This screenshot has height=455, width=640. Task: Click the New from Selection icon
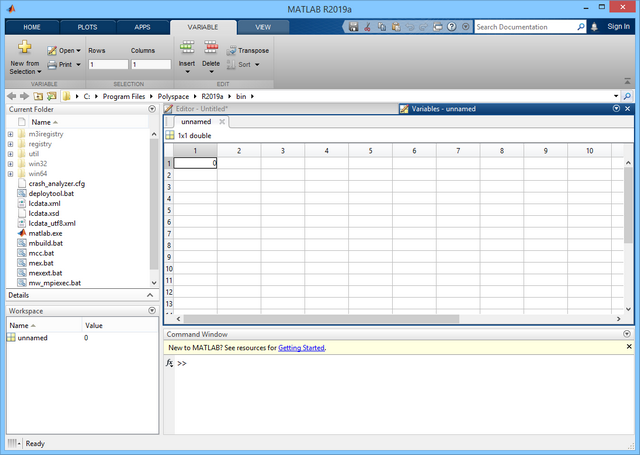point(24,47)
